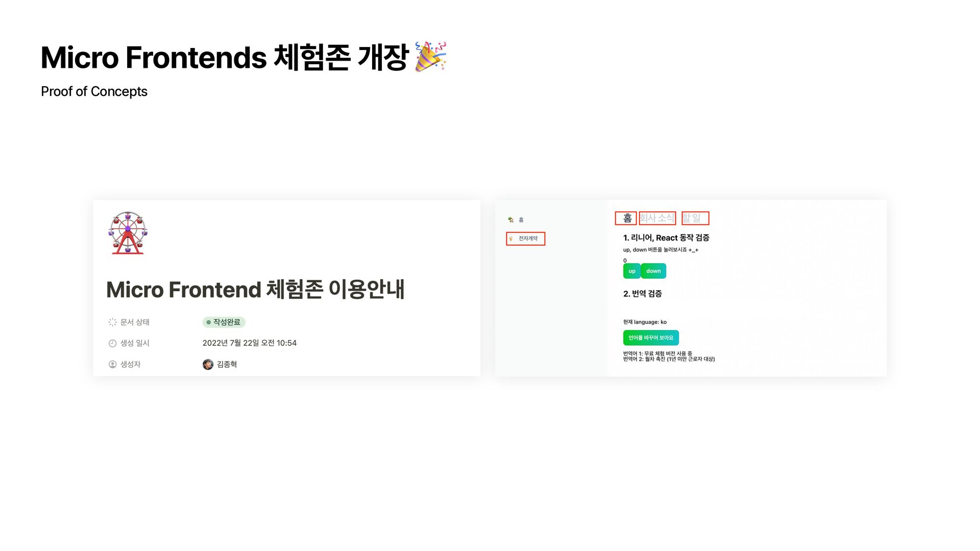Screen dimensions: 980x551
Task: Switch to the 회사소식 tab
Action: click(x=657, y=218)
